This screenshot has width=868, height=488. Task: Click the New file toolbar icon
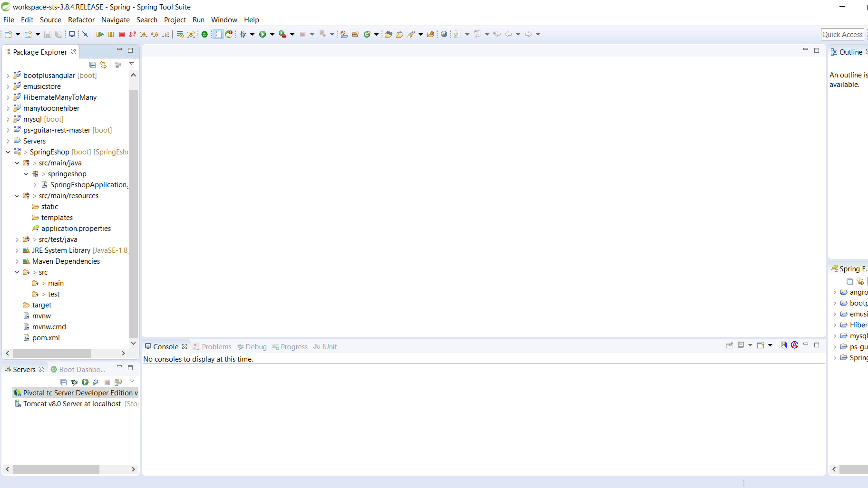click(x=8, y=34)
